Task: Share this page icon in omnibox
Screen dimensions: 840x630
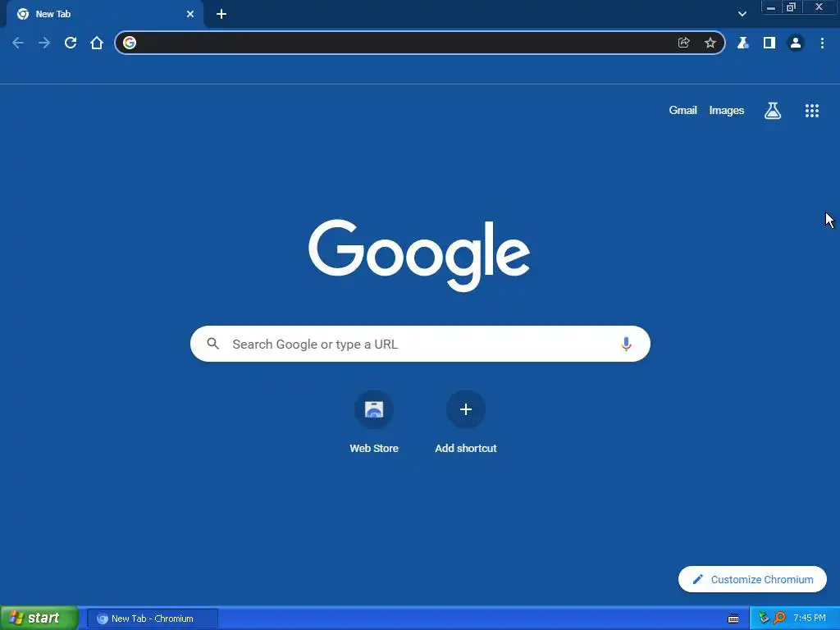Action: click(x=683, y=43)
